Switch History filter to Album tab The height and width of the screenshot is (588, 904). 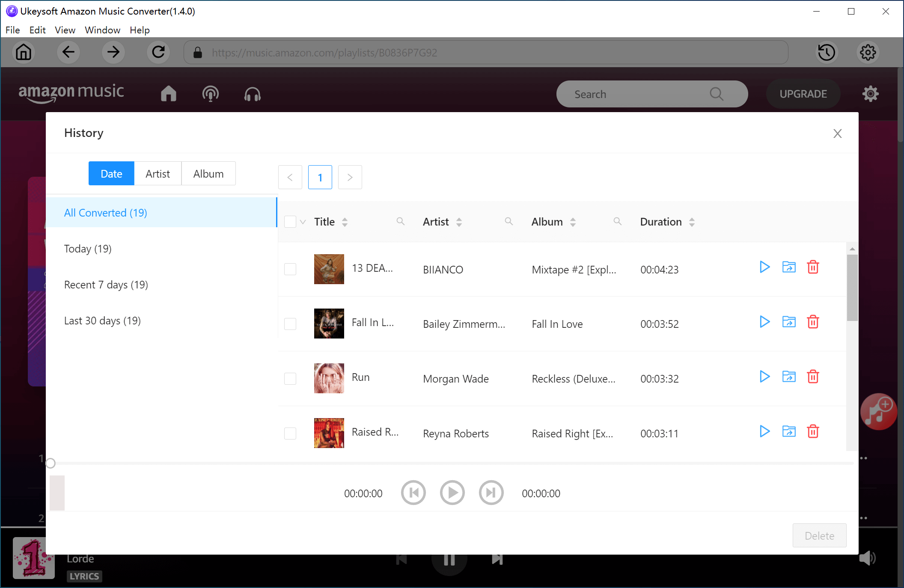pos(208,173)
